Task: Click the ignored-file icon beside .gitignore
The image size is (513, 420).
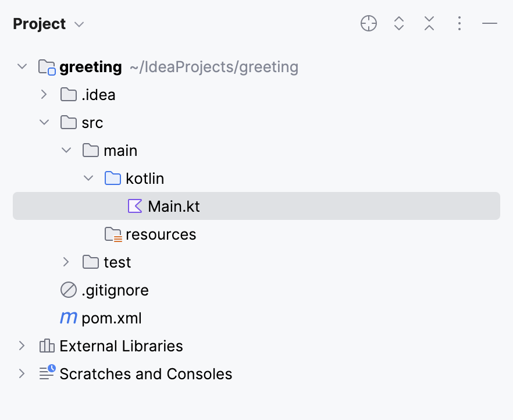Action: pos(68,290)
